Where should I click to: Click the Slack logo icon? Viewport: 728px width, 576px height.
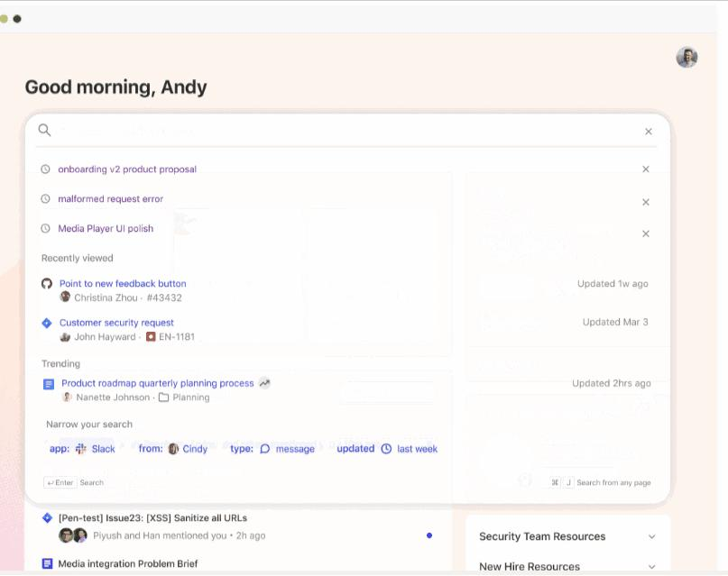tap(81, 449)
